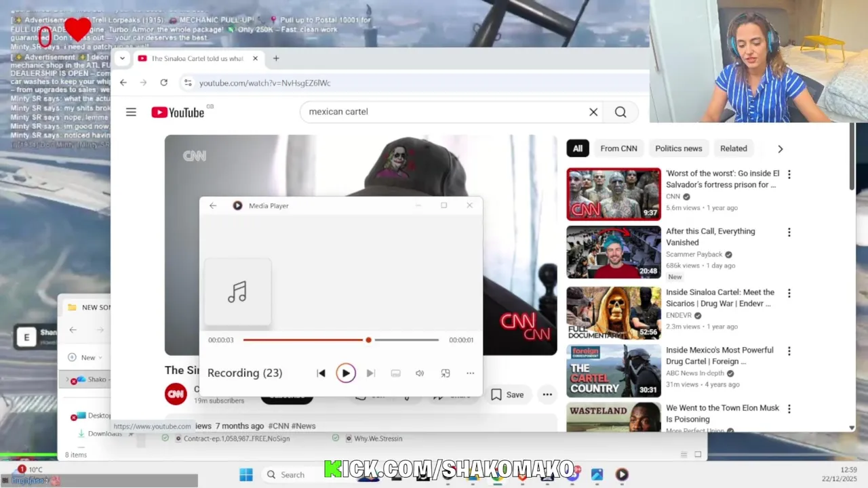The width and height of the screenshot is (868, 488).
Task: Open Media Player more options ellipsis
Action: (470, 373)
